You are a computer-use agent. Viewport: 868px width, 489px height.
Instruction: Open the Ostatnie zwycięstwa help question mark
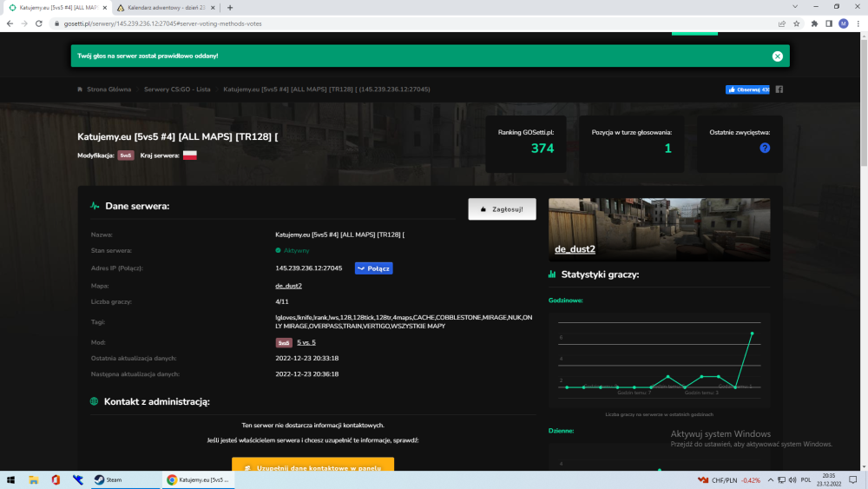[765, 148]
